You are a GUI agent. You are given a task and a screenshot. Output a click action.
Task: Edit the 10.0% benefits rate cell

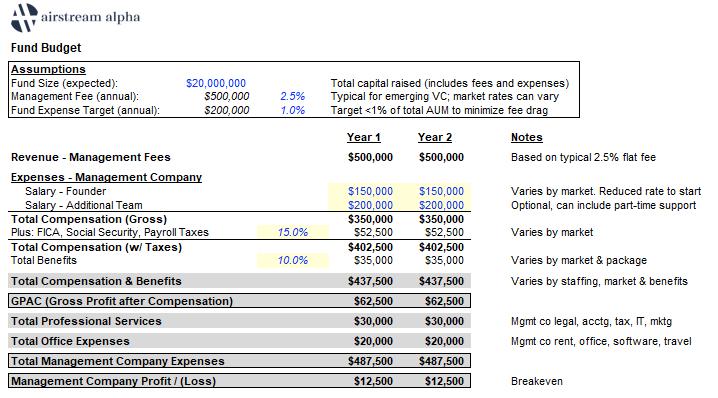click(x=293, y=261)
